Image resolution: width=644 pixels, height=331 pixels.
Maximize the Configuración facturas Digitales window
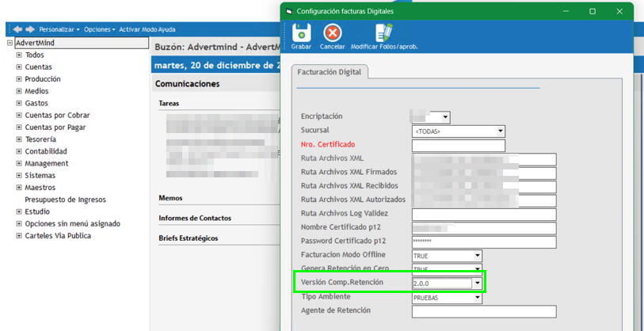tap(593, 12)
